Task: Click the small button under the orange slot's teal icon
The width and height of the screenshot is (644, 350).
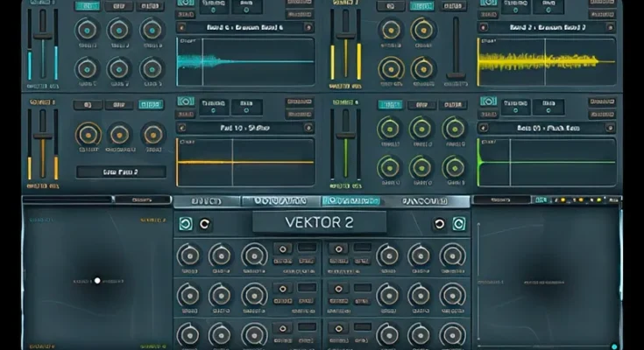Action: 186,114
